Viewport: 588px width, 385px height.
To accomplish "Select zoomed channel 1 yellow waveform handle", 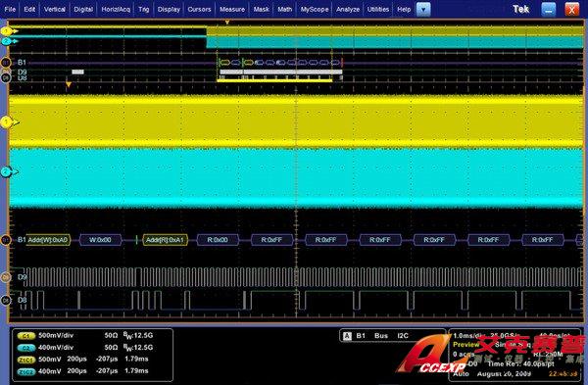I will coord(7,122).
